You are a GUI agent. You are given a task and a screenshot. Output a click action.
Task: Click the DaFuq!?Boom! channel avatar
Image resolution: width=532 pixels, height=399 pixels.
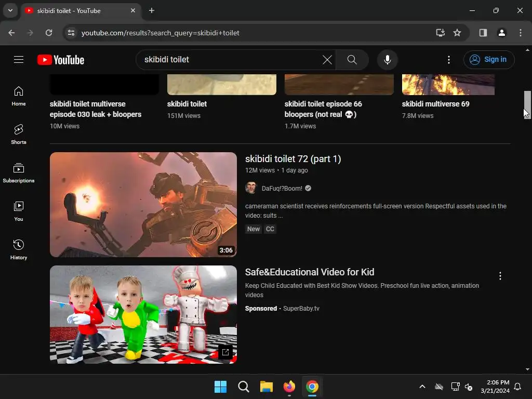(x=251, y=188)
